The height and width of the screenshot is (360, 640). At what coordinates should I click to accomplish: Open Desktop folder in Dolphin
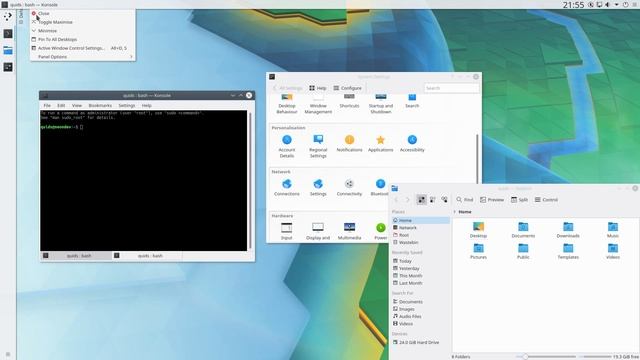tap(478, 230)
